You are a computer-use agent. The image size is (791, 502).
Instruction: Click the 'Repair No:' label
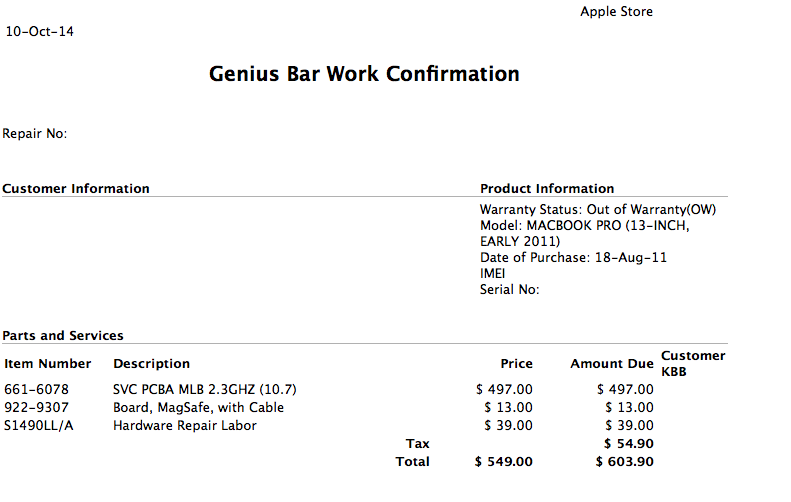(x=35, y=133)
